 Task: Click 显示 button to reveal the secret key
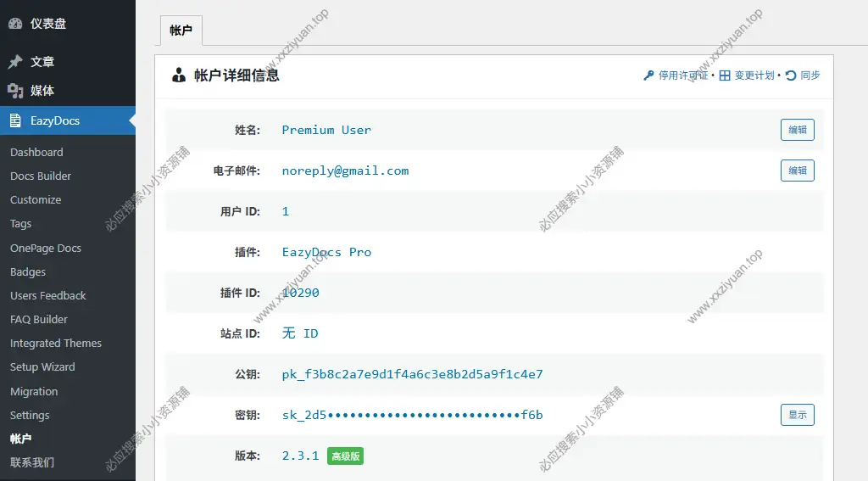pos(797,415)
